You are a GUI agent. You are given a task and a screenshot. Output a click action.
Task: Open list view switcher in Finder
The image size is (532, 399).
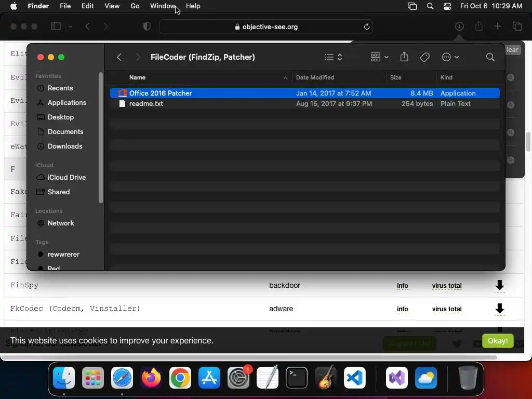(x=333, y=57)
